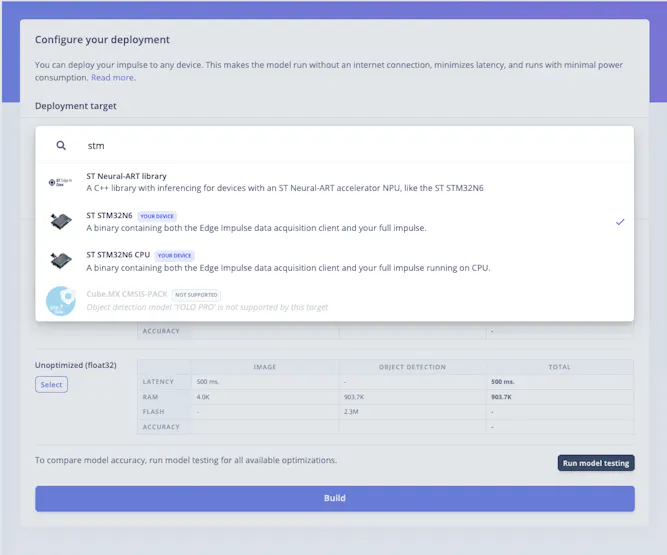Click the checkmark next to ST STM32N6

click(620, 222)
